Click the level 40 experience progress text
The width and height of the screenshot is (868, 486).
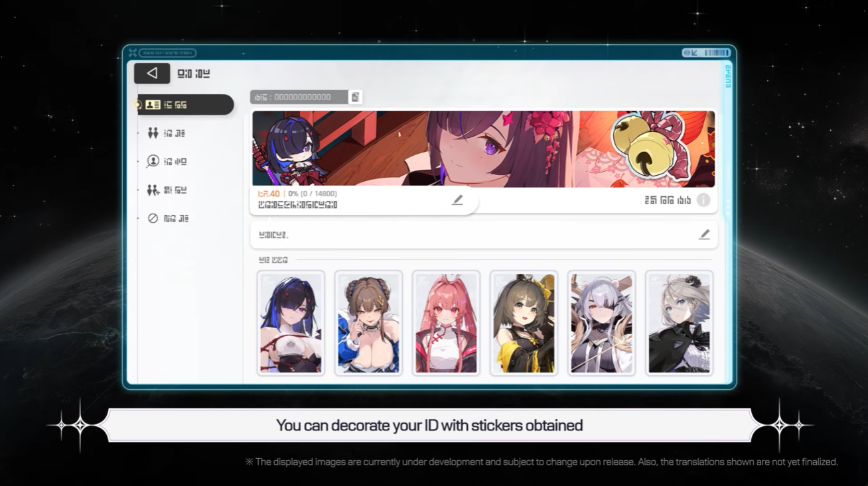[297, 194]
